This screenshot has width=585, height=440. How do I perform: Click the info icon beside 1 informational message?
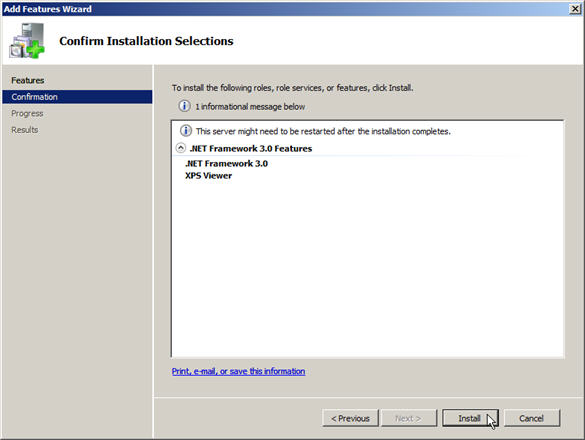184,106
